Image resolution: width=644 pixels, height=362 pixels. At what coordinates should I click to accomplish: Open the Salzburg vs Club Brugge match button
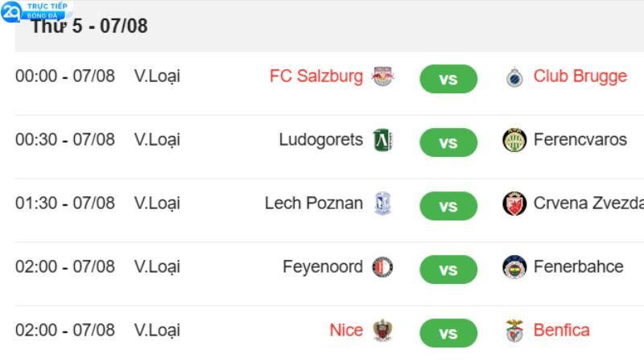click(448, 79)
